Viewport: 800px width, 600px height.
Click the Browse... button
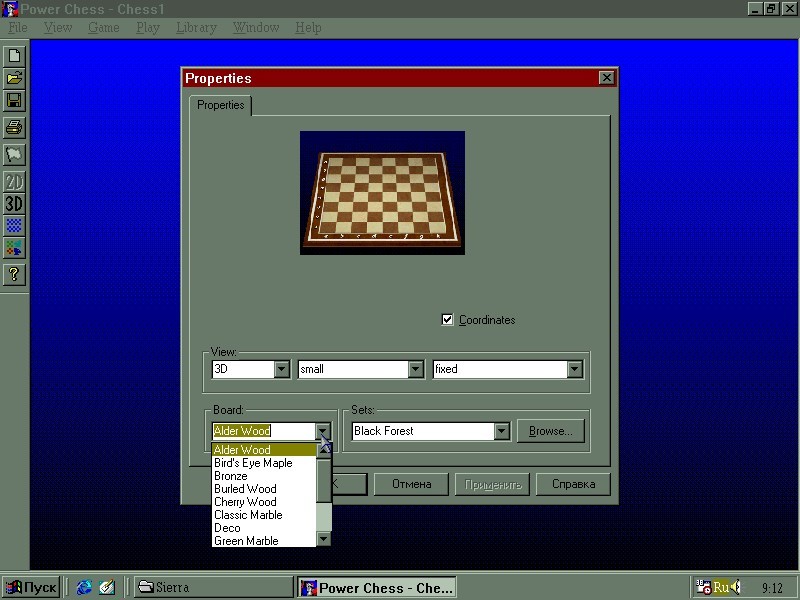click(x=550, y=431)
